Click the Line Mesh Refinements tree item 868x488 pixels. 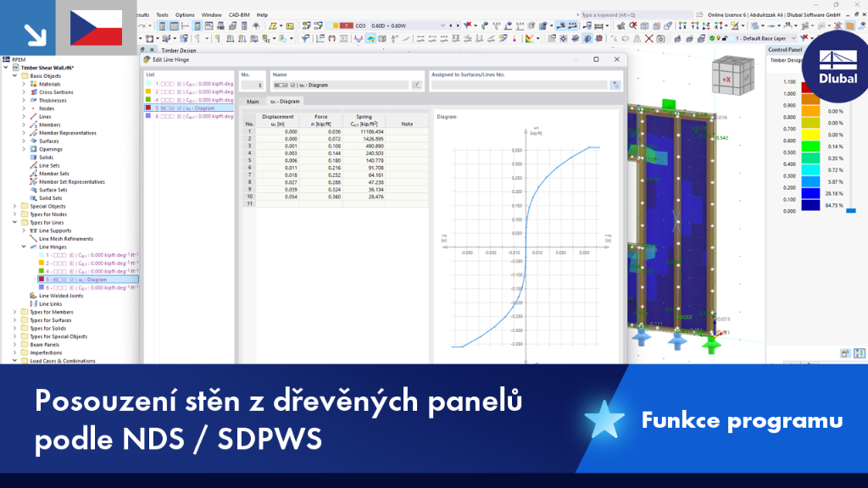point(66,239)
